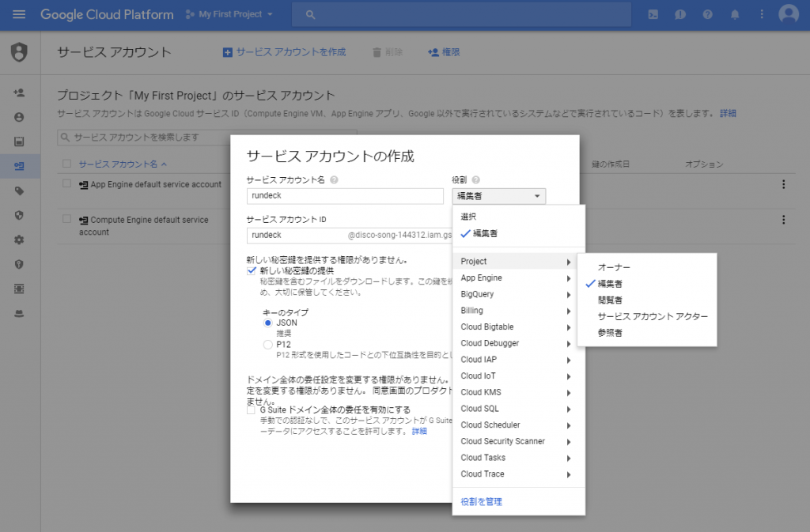Open the third sidebar icon below the person icon

(x=19, y=141)
